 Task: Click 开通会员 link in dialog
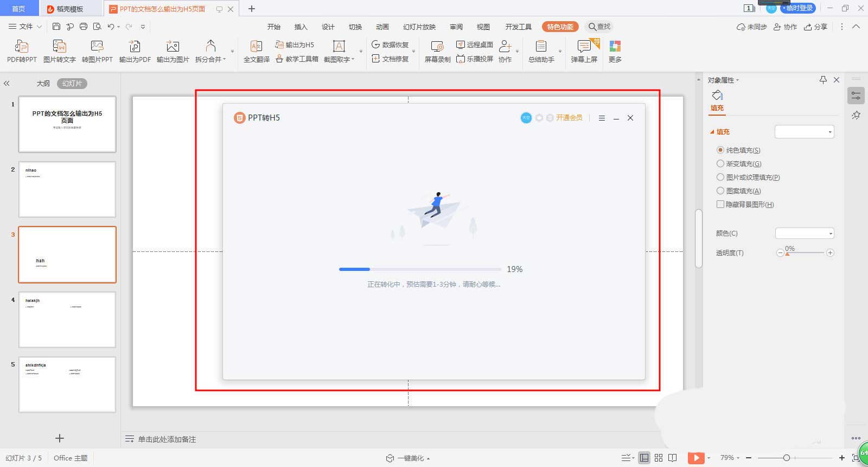[x=569, y=117]
